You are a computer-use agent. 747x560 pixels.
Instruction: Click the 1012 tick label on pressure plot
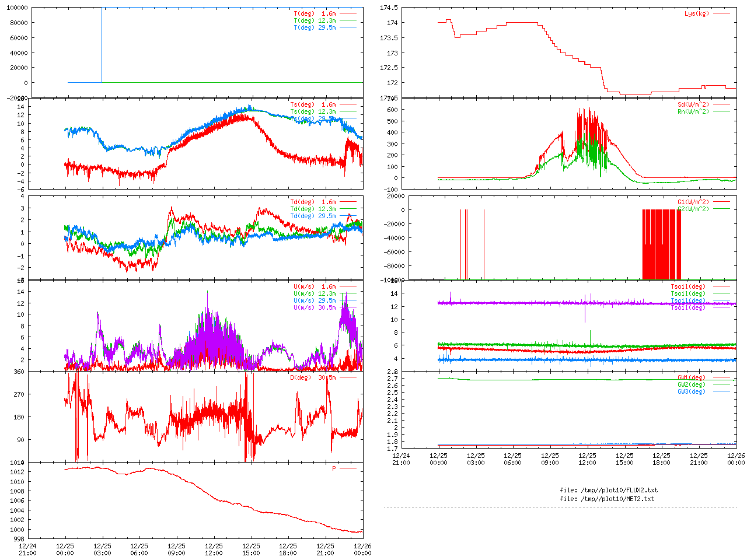coord(17,472)
